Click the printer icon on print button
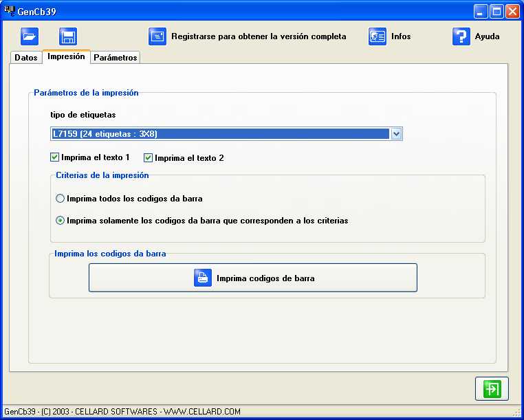524x420 pixels. pos(203,278)
